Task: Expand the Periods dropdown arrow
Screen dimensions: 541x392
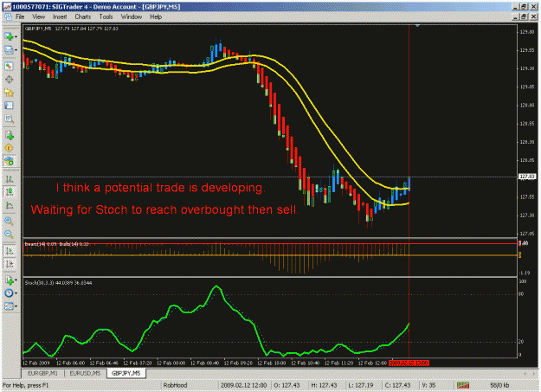Action: point(16,293)
